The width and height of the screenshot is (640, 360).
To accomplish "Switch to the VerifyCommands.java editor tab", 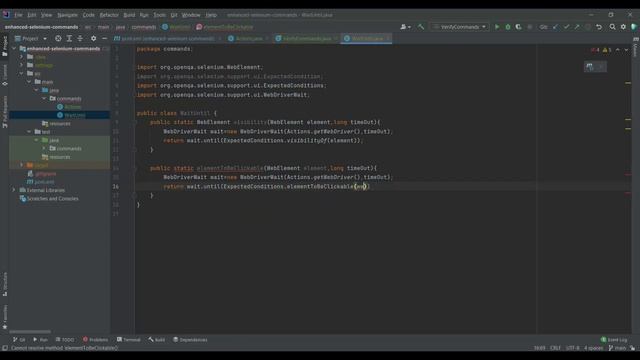I will click(x=306, y=38).
